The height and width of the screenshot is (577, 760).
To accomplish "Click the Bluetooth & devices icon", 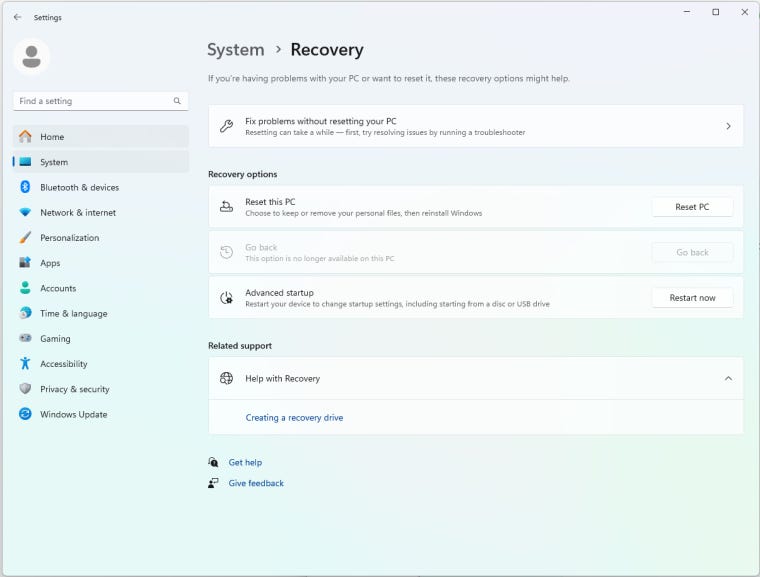I will click(25, 187).
